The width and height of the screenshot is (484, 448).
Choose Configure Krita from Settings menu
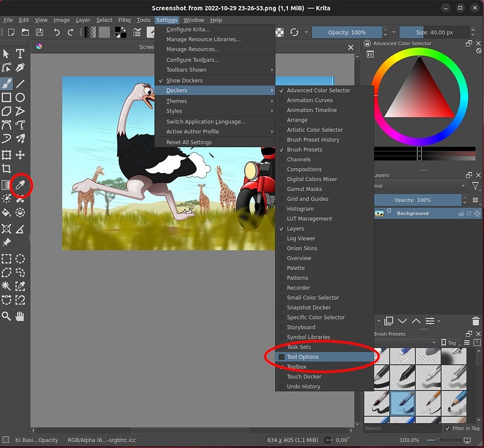pos(215,29)
